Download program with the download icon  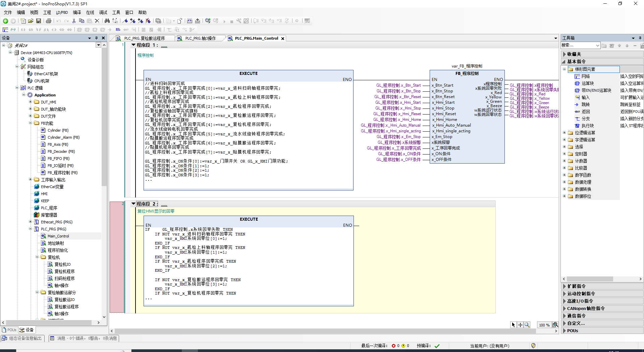[x=198, y=21]
